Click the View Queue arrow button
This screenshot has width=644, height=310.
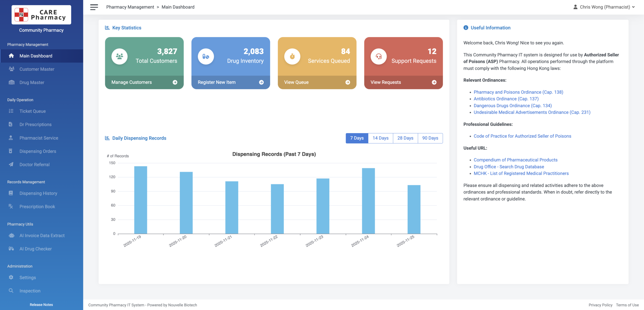(x=348, y=82)
